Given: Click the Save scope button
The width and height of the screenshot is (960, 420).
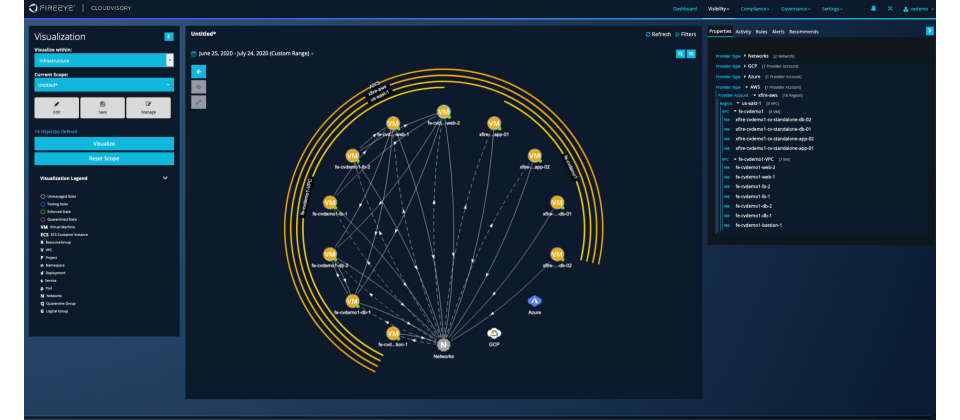Looking at the screenshot, I should (102, 108).
